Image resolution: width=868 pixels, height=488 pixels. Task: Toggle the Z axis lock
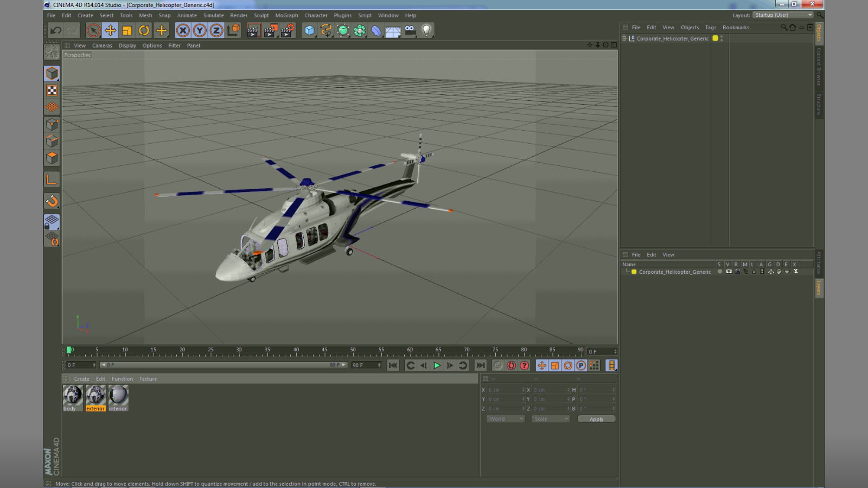[x=216, y=30]
